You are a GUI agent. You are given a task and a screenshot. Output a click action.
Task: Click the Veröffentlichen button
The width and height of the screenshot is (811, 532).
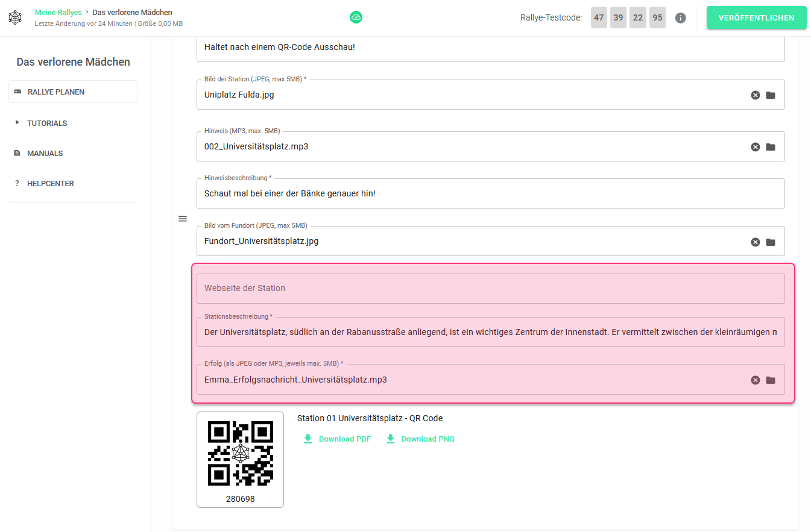[x=756, y=17]
